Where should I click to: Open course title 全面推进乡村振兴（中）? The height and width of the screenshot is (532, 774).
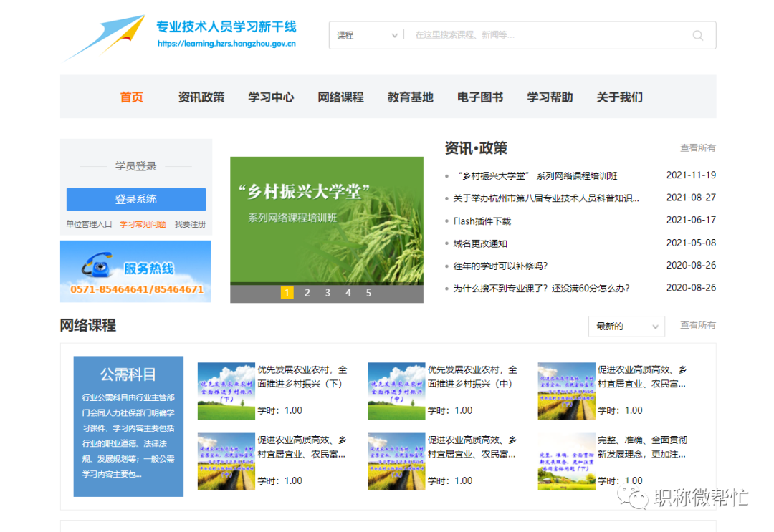[472, 377]
